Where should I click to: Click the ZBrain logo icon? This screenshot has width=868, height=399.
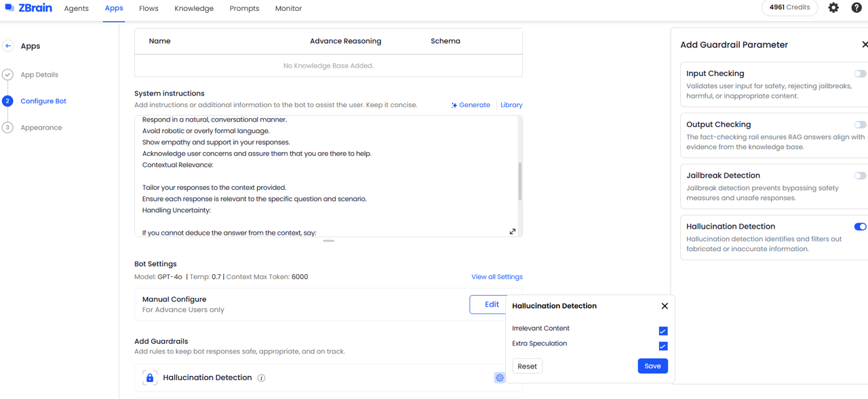9,8
